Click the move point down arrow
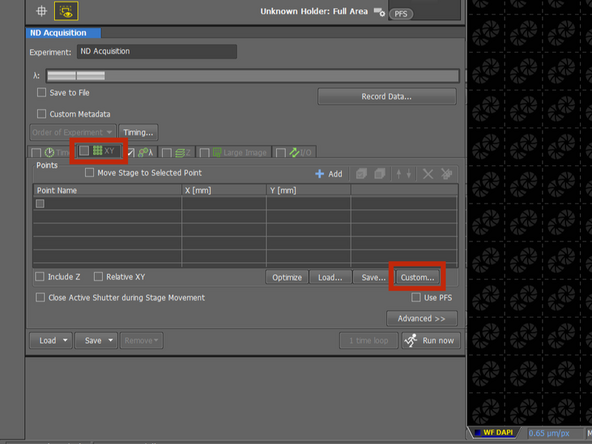 pos(409,174)
